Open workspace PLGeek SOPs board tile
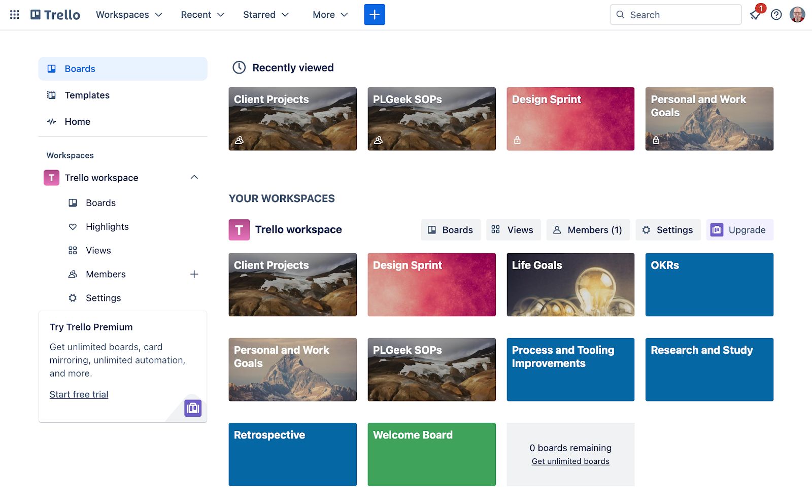 tap(432, 369)
